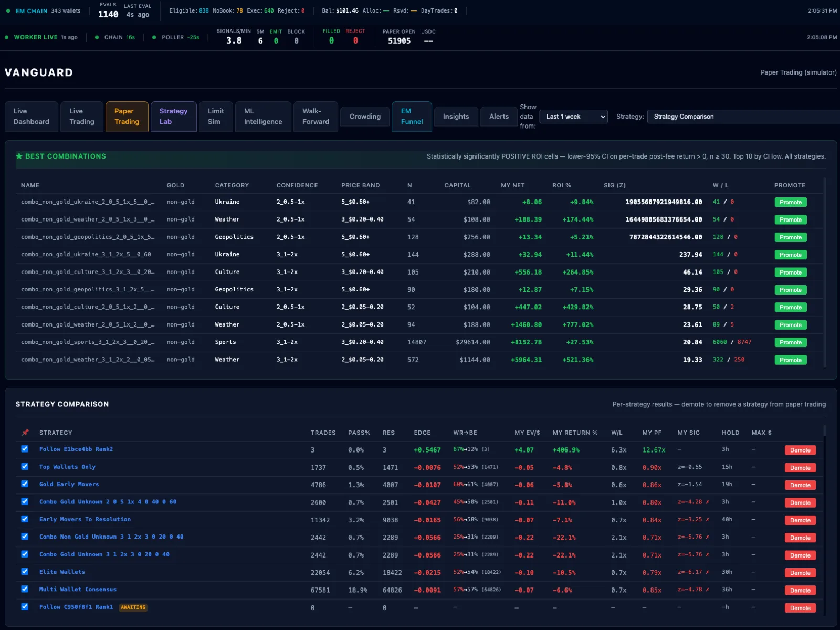Viewport: 840px width, 630px height.
Task: Demote Elite Wallets strategy
Action: [800, 573]
